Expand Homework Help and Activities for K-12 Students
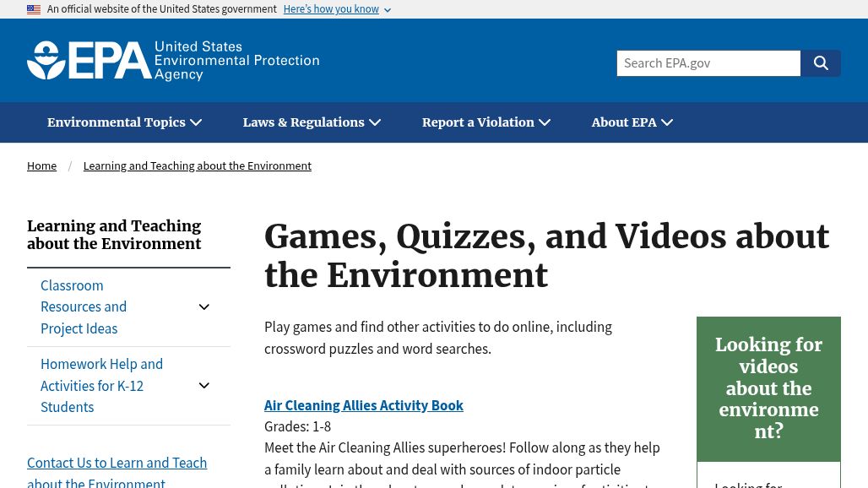The width and height of the screenshot is (868, 488). coord(203,385)
